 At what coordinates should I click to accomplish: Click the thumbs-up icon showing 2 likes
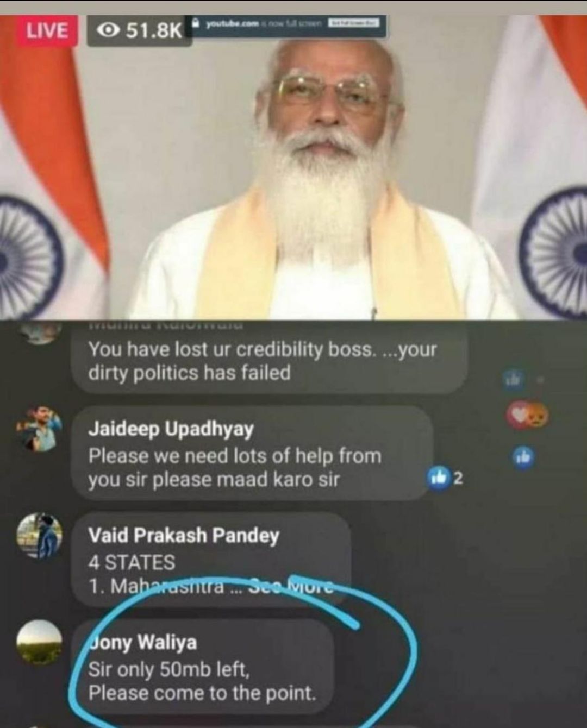pos(437,478)
